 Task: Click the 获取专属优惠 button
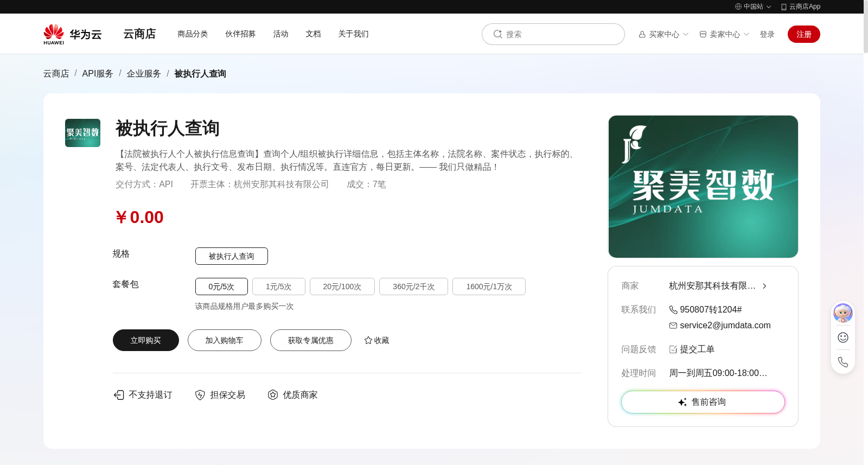point(311,340)
